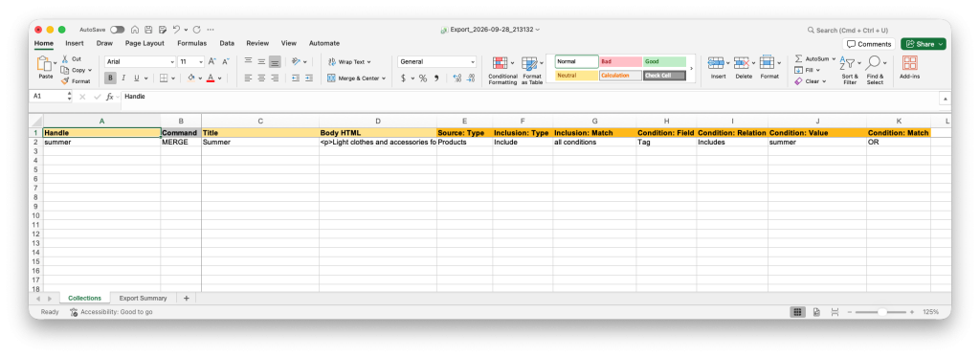The image size is (980, 357).
Task: Decrease decimal places
Action: point(471,78)
